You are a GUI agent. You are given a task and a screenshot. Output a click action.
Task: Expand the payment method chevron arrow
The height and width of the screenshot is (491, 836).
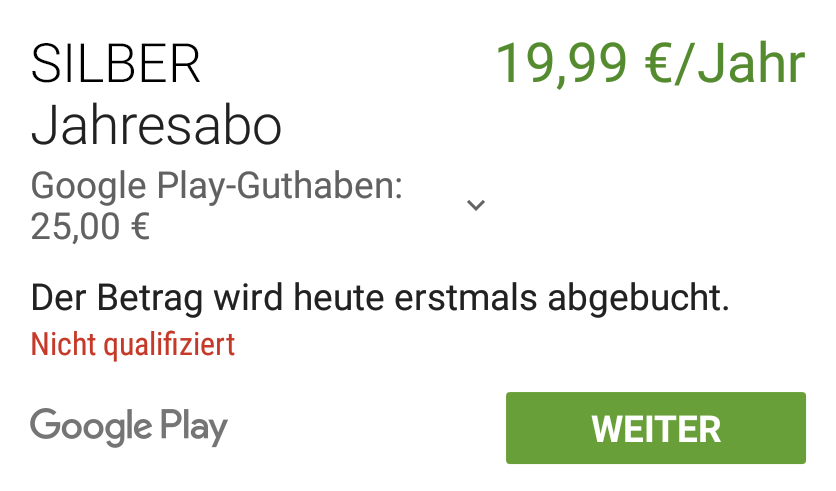476,205
